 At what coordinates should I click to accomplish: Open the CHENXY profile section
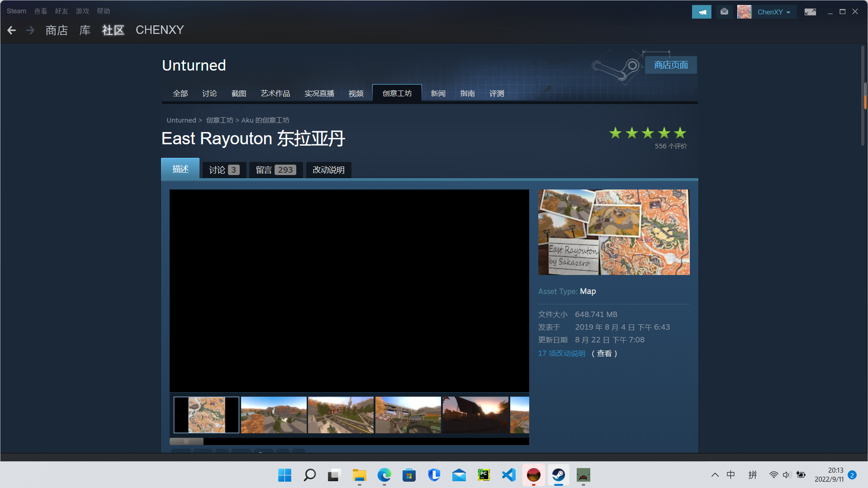pos(160,30)
